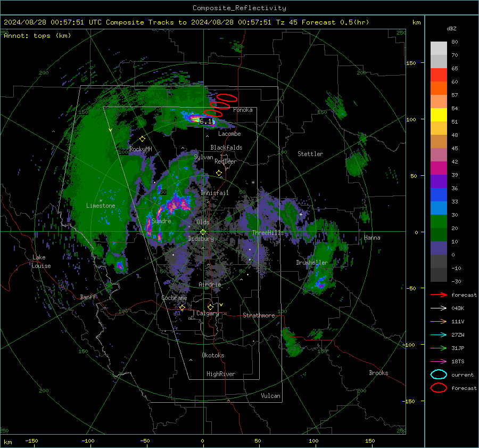
Task: Select the Cochrane town label
Action: 174,298
